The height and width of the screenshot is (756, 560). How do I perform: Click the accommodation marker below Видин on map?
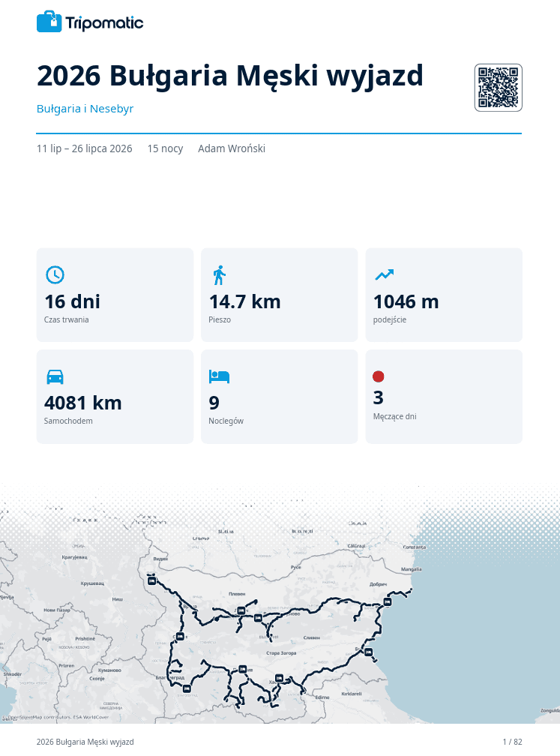pyautogui.click(x=151, y=580)
